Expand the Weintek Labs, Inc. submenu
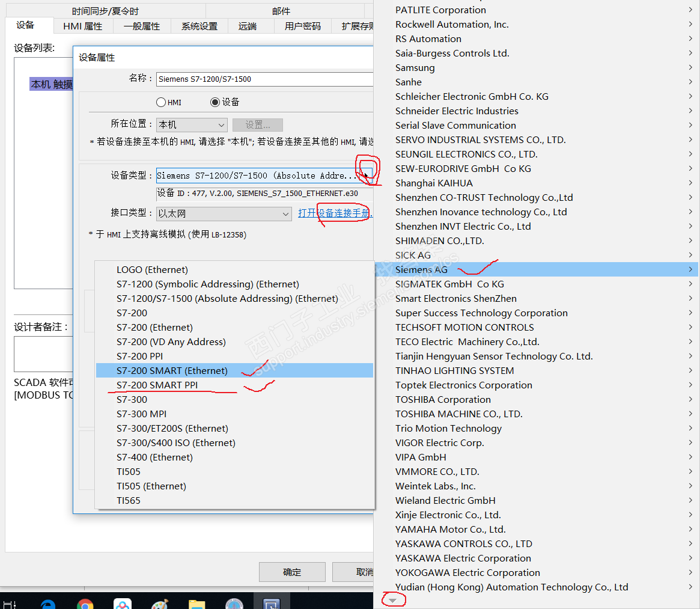 coord(690,486)
